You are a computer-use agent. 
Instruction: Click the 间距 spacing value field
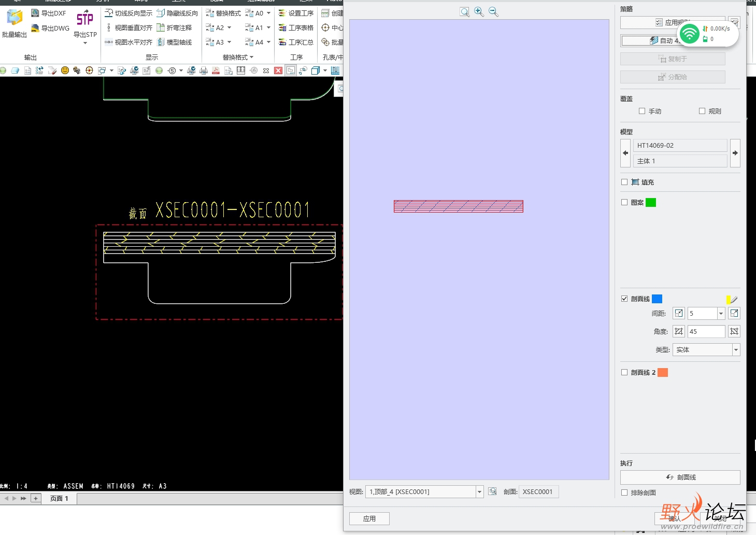(702, 313)
